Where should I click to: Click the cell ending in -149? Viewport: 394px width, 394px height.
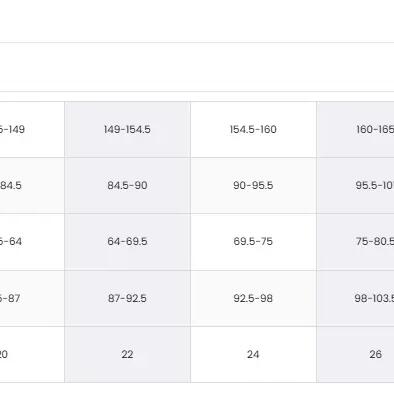point(32,129)
